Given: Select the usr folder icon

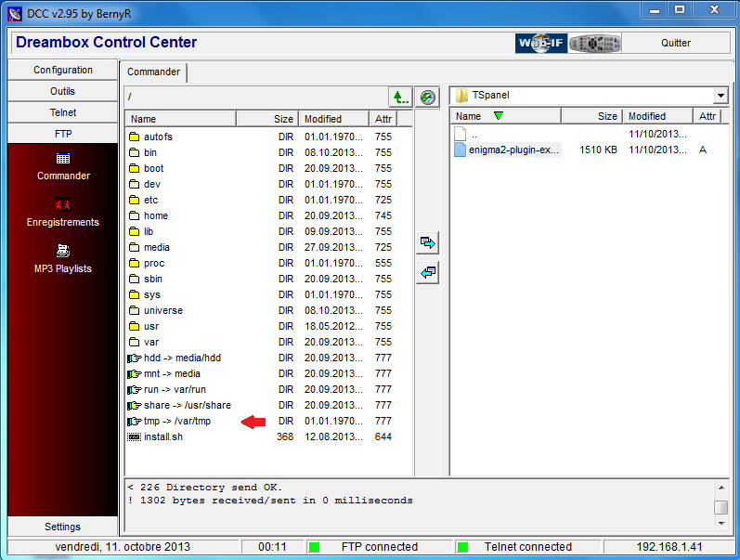Looking at the screenshot, I should [x=135, y=326].
